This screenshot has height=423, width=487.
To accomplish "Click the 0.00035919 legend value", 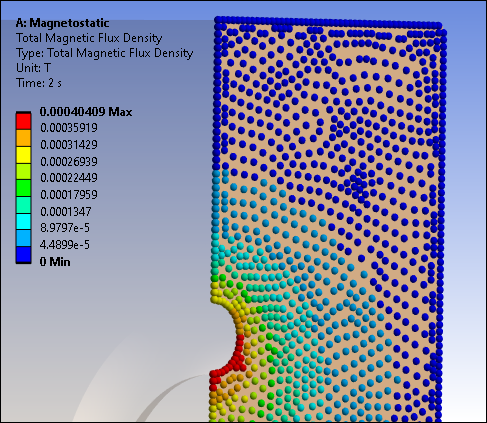I will pos(69,128).
